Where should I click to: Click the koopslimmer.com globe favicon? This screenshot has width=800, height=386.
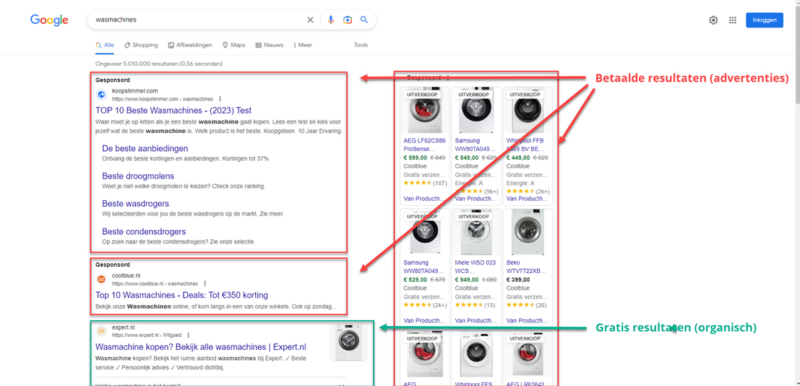[101, 94]
